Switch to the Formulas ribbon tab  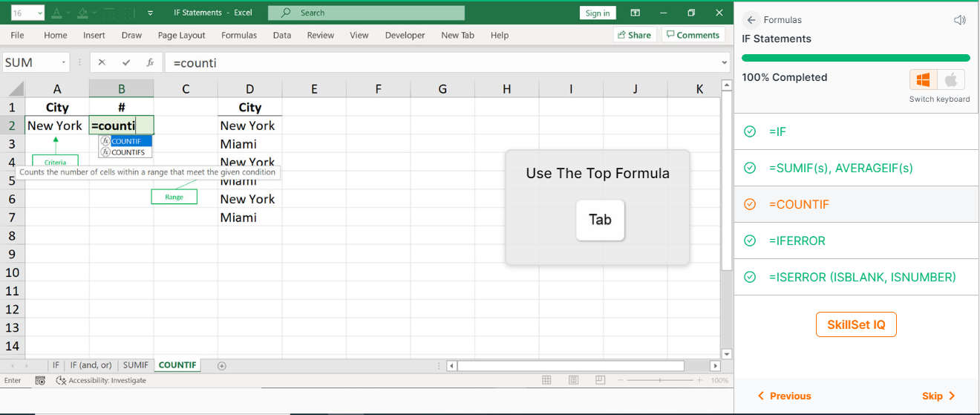[x=239, y=35]
